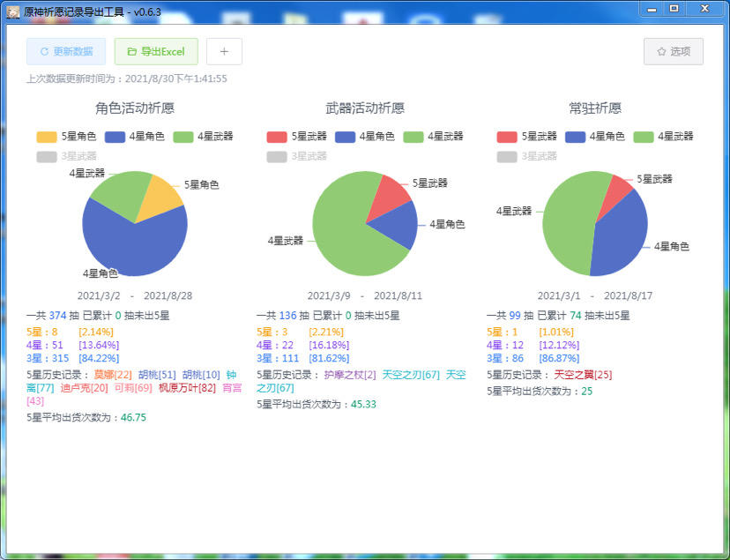The width and height of the screenshot is (730, 560).
Task: Click the 更新数据 refresh button
Action: 66,51
